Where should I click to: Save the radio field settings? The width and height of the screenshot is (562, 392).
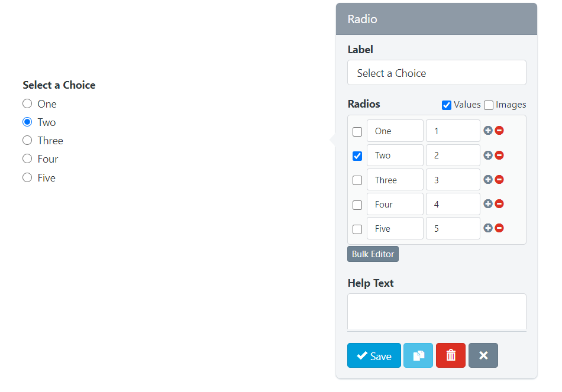coord(374,355)
